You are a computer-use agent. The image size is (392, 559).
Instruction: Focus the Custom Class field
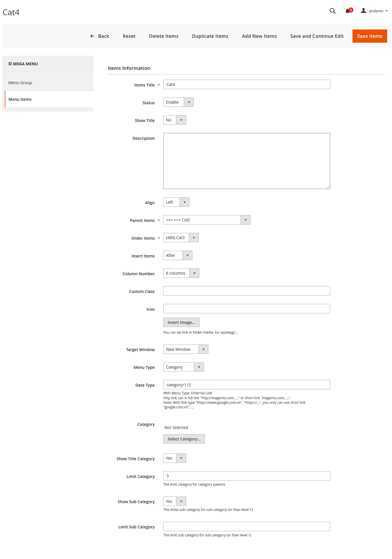pyautogui.click(x=247, y=291)
